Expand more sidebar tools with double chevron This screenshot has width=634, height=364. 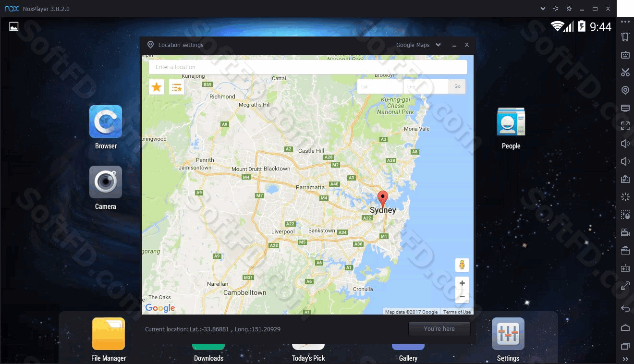tap(625, 359)
